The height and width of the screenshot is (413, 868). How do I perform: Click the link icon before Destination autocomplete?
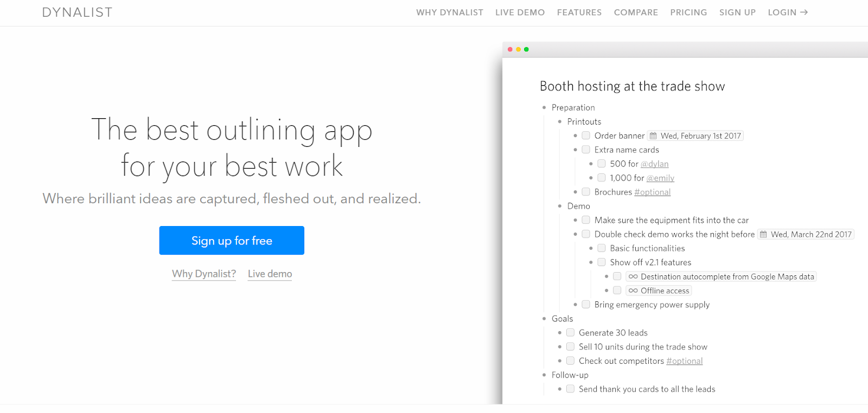click(633, 276)
